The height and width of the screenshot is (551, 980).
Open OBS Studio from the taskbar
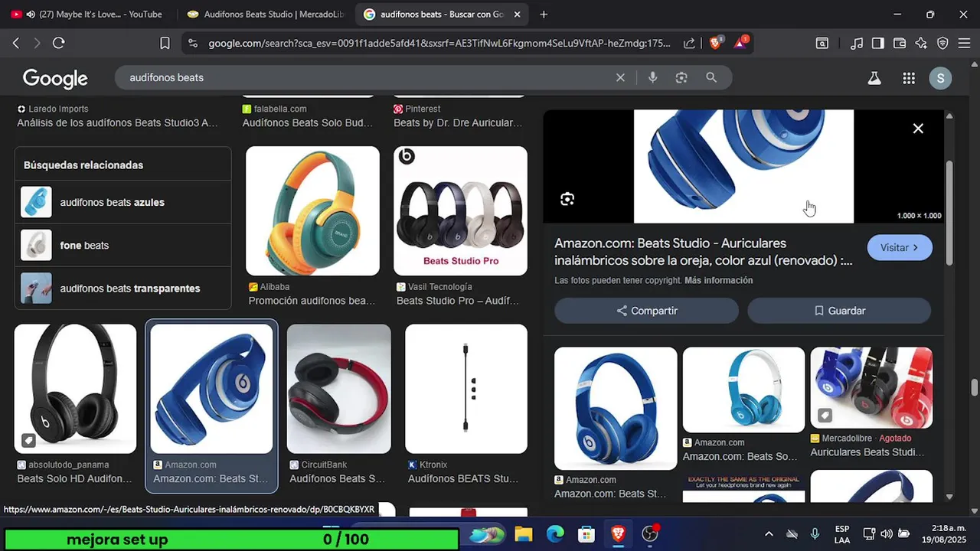pos(650,534)
